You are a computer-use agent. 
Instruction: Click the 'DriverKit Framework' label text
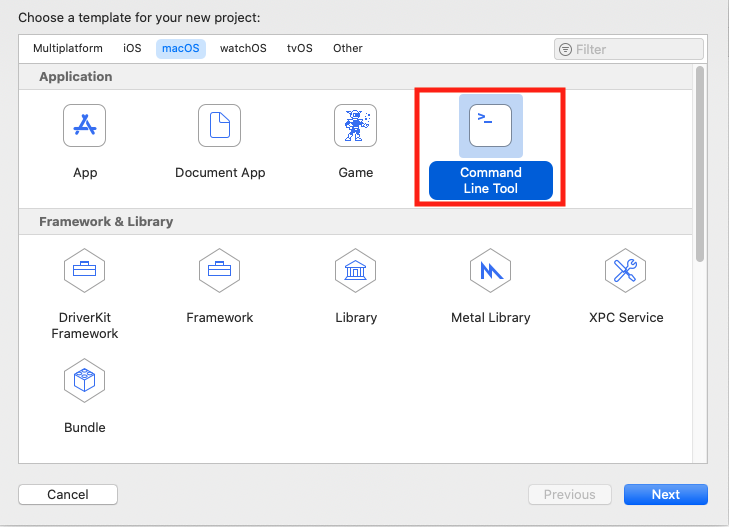point(85,325)
